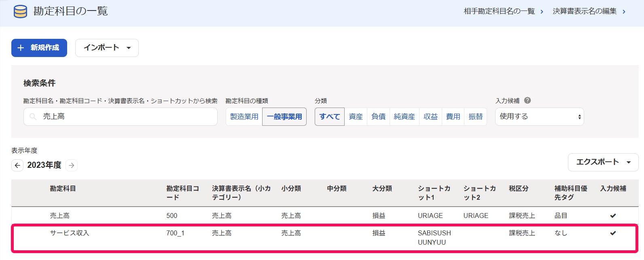This screenshot has width=644, height=260.
Task: Click the 税区分 column header
Action: (x=519, y=188)
